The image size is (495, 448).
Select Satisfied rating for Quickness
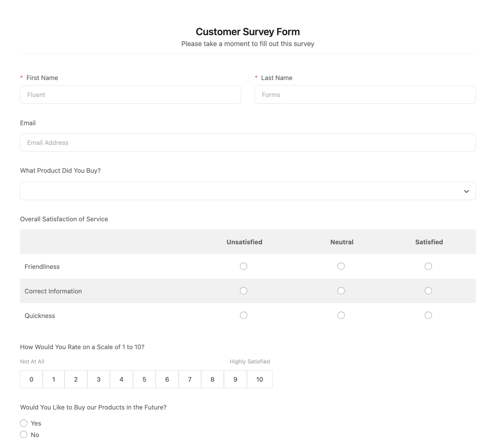tap(428, 315)
